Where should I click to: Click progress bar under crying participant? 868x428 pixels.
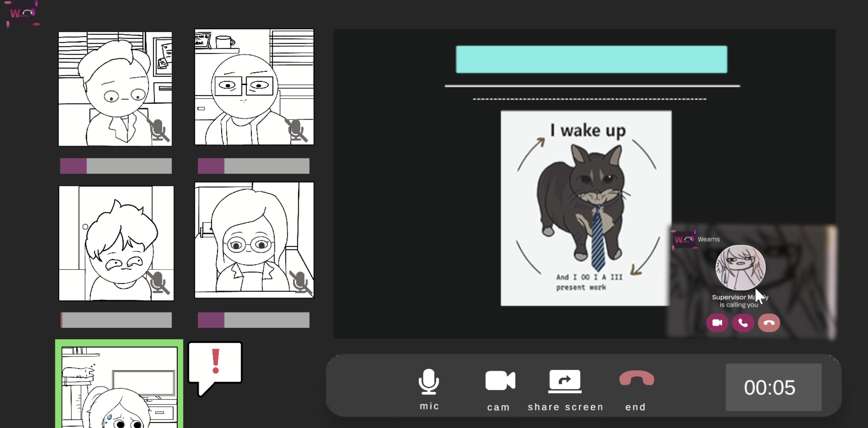[x=116, y=320]
